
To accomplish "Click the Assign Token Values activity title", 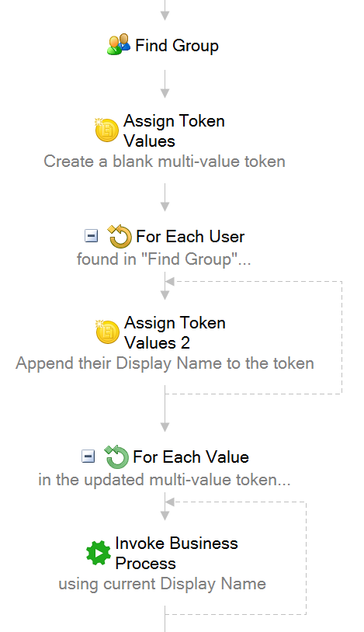I will click(x=174, y=131).
